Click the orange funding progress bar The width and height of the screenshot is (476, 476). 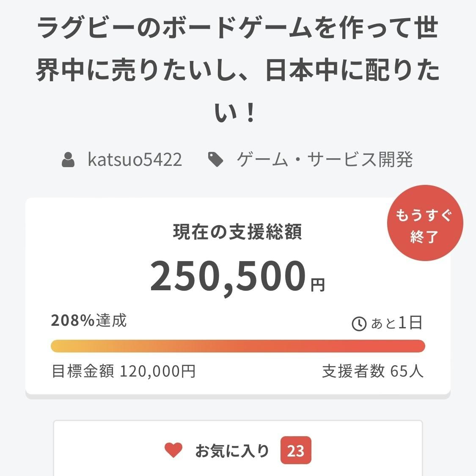(238, 346)
